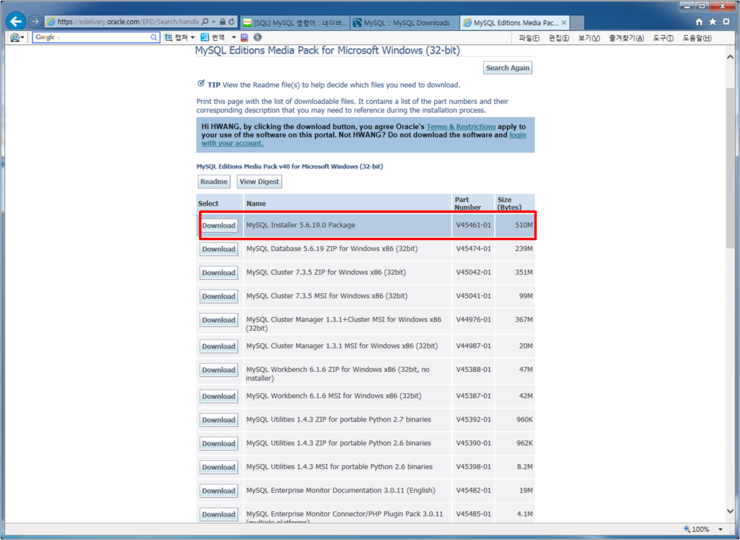
Task: Close the MySQL Editions Media Pack tab
Action: pyautogui.click(x=564, y=22)
